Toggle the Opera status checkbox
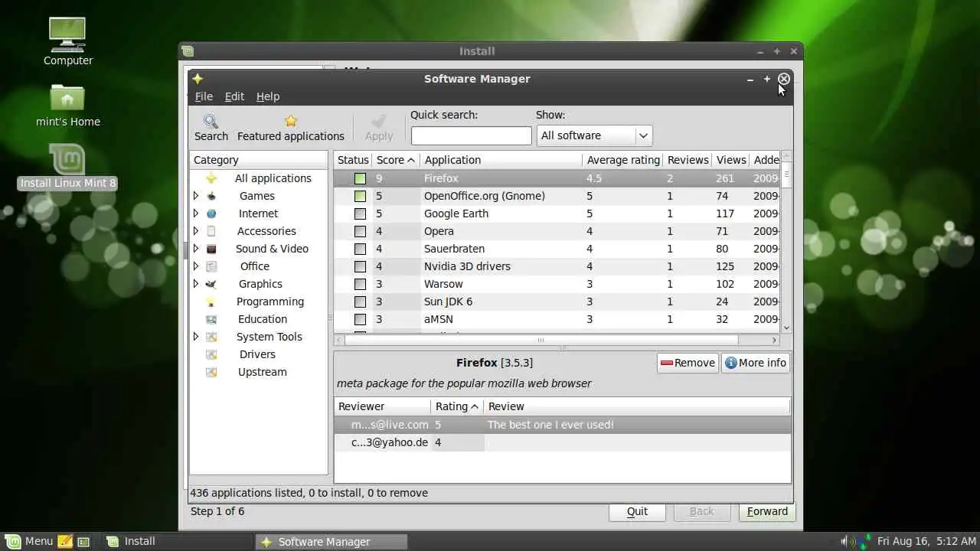Viewport: 980px width, 551px height. pyautogui.click(x=360, y=231)
